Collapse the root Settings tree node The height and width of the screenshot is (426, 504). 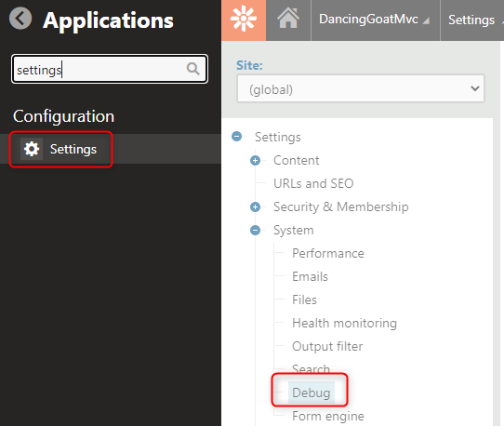point(236,137)
